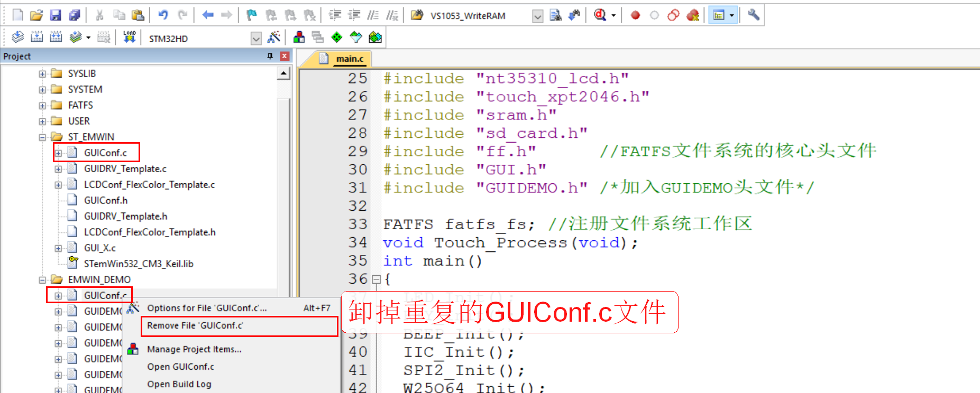Viewport: 980px width, 393px height.
Task: Expand GUI_X.c file node
Action: point(58,248)
